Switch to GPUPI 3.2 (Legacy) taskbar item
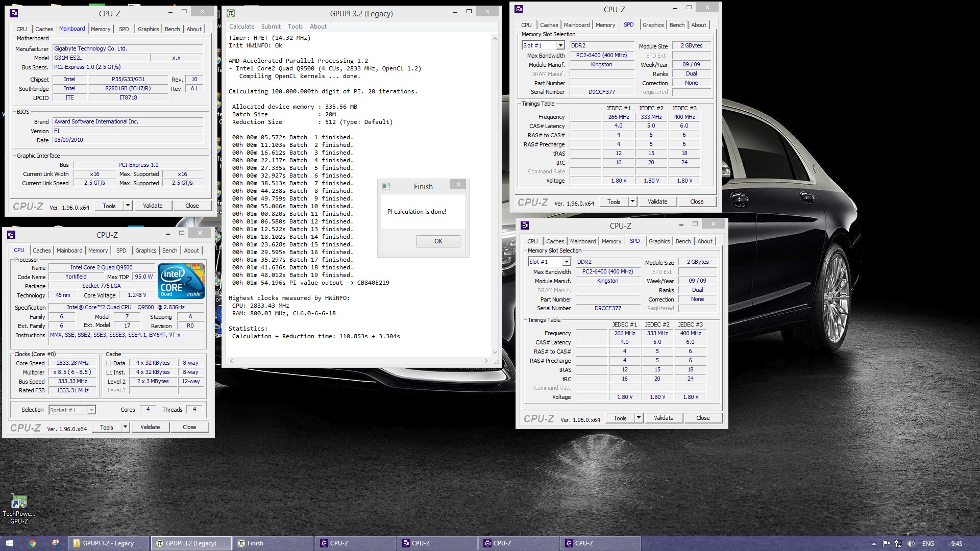Image resolution: width=980 pixels, height=551 pixels. point(191,543)
